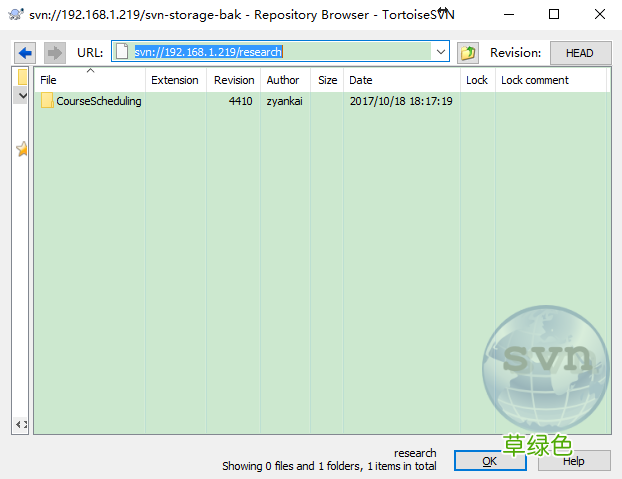
Task: Click the go-up-one-folder icon next to URL
Action: (x=468, y=53)
